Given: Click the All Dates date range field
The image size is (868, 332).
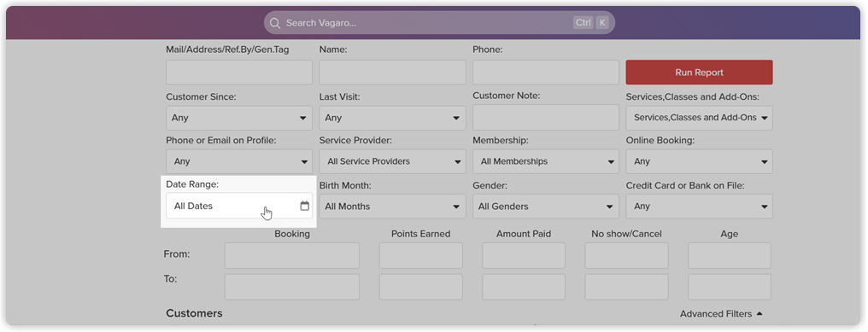Looking at the screenshot, I should click(x=239, y=206).
